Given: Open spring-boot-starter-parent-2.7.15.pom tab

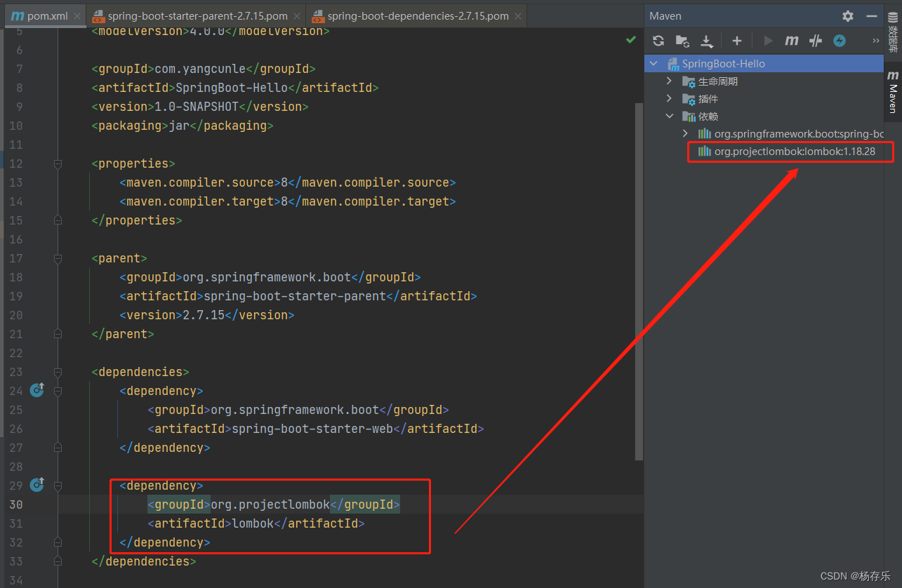Looking at the screenshot, I should click(197, 15).
